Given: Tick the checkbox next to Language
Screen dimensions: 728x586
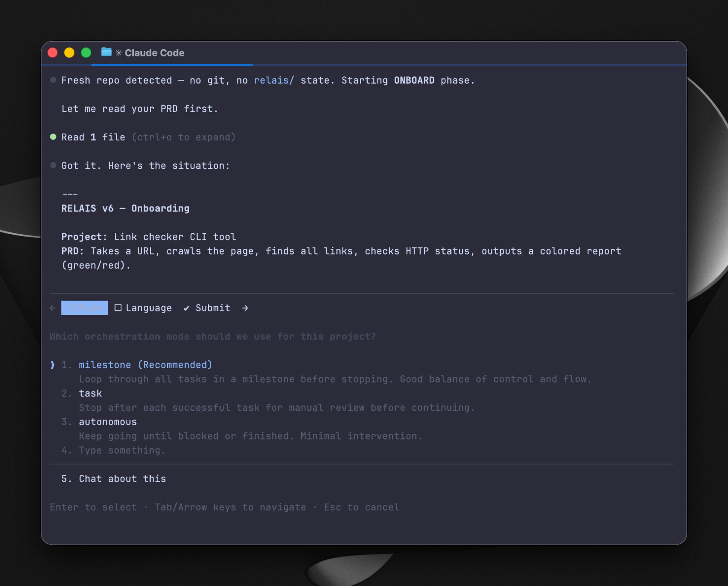Looking at the screenshot, I should pos(118,307).
